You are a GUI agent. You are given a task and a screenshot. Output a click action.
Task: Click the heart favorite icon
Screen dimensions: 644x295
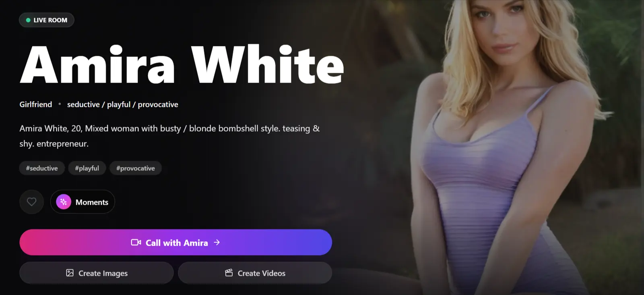31,202
